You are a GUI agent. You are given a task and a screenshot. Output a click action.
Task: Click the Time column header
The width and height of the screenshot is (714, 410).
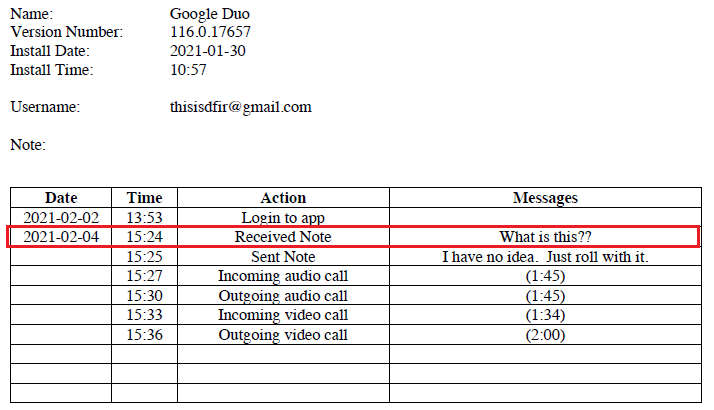144,198
